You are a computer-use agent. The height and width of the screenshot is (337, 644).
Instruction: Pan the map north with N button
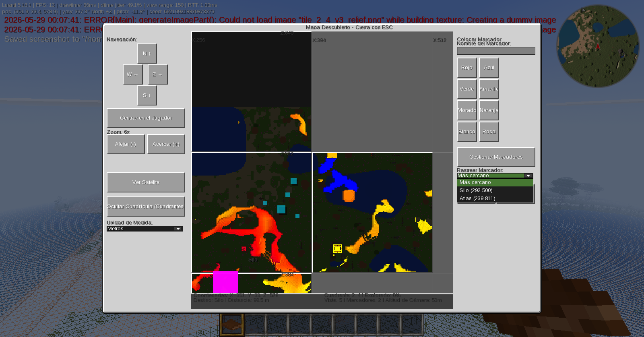(x=147, y=54)
